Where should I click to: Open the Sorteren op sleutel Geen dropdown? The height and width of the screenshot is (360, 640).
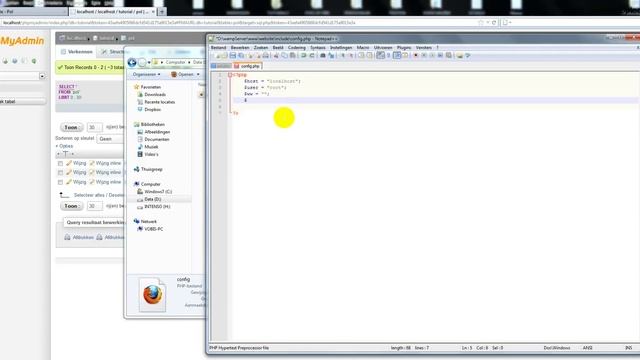tap(110, 139)
